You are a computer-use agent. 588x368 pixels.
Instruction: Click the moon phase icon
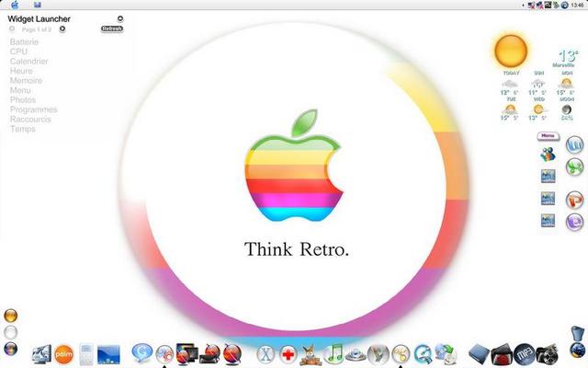pos(567,109)
